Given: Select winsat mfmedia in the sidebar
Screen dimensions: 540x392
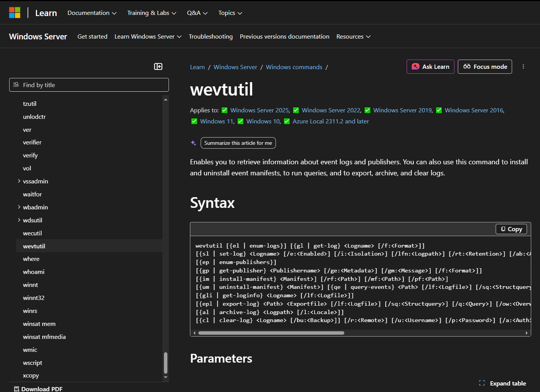Looking at the screenshot, I should pyautogui.click(x=44, y=337).
